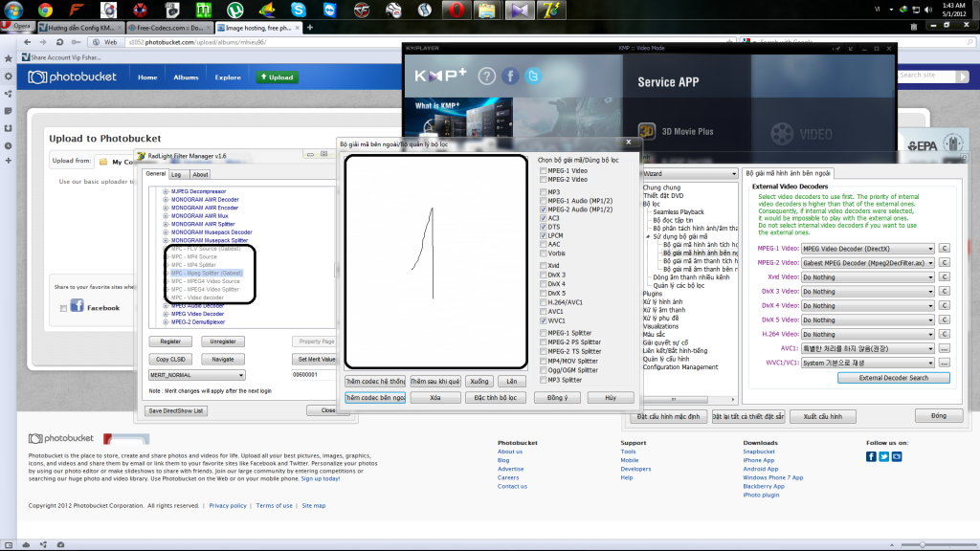Click Unregister button in RadLight

tap(222, 342)
